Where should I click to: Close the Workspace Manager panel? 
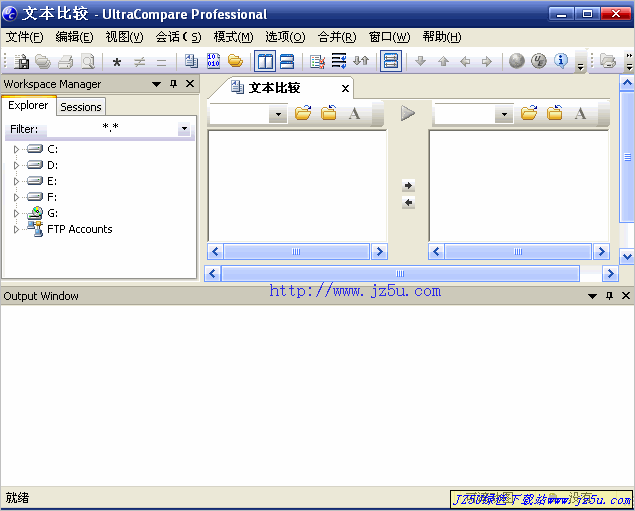190,84
